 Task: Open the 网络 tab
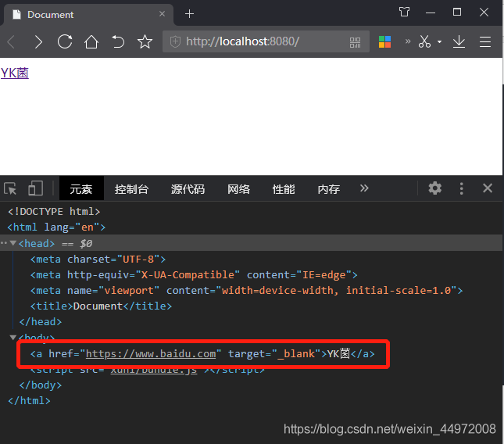pyautogui.click(x=238, y=189)
